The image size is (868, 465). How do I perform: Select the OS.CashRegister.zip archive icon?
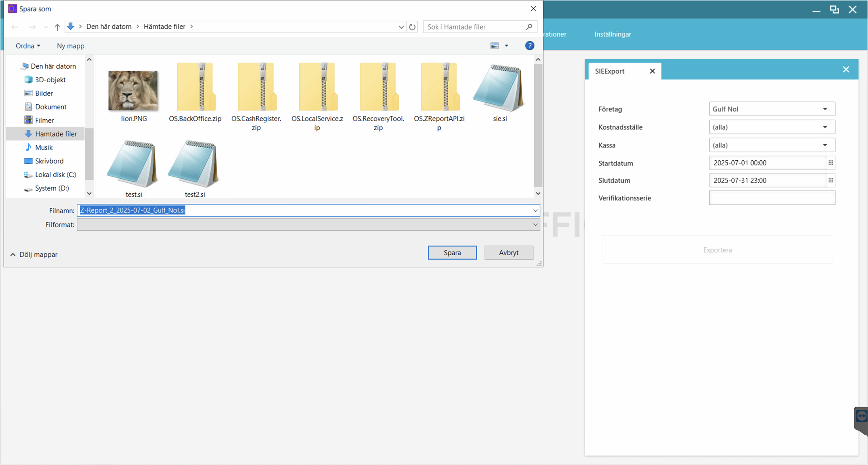pyautogui.click(x=257, y=87)
